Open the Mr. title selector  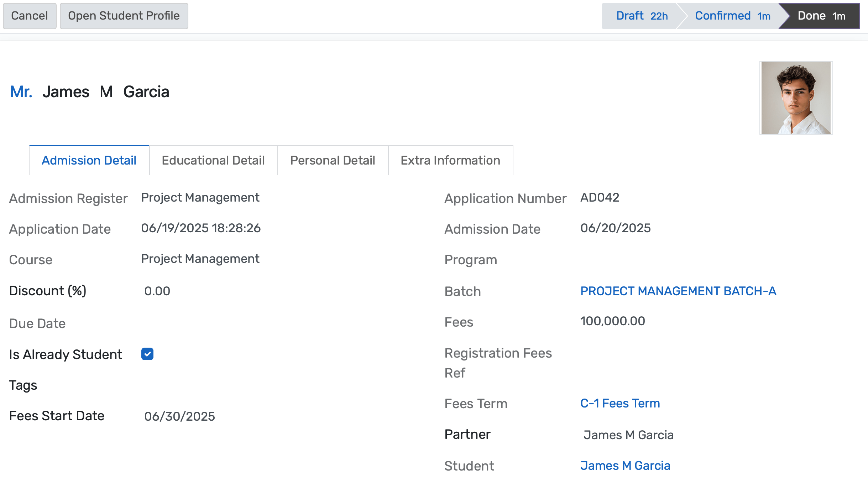(x=21, y=92)
